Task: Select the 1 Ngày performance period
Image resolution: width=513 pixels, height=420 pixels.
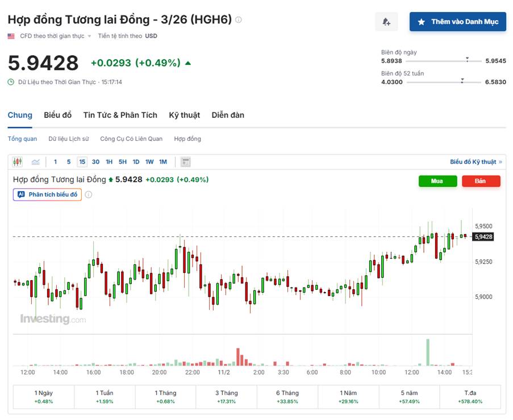Action: click(44, 397)
